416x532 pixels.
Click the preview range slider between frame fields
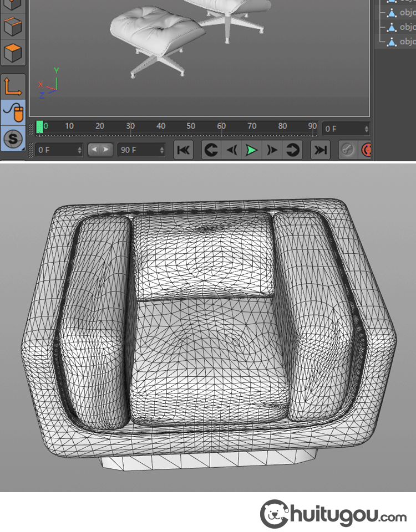[x=100, y=150]
